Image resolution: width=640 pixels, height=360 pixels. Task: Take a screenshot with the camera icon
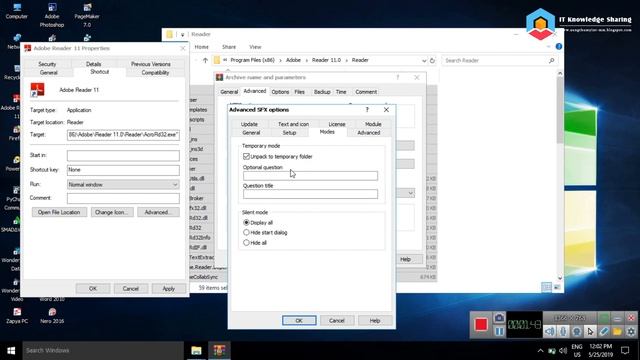499,318
